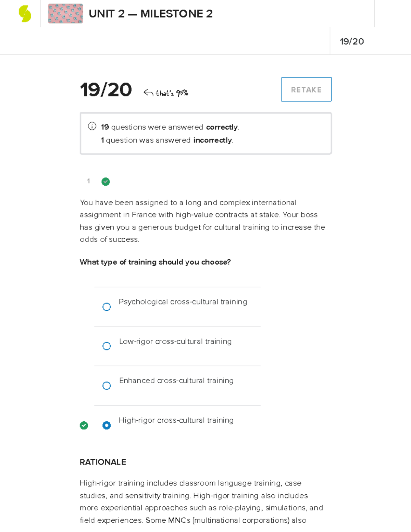Click the 19/20 score in the header bar
411x532 pixels.
(352, 41)
